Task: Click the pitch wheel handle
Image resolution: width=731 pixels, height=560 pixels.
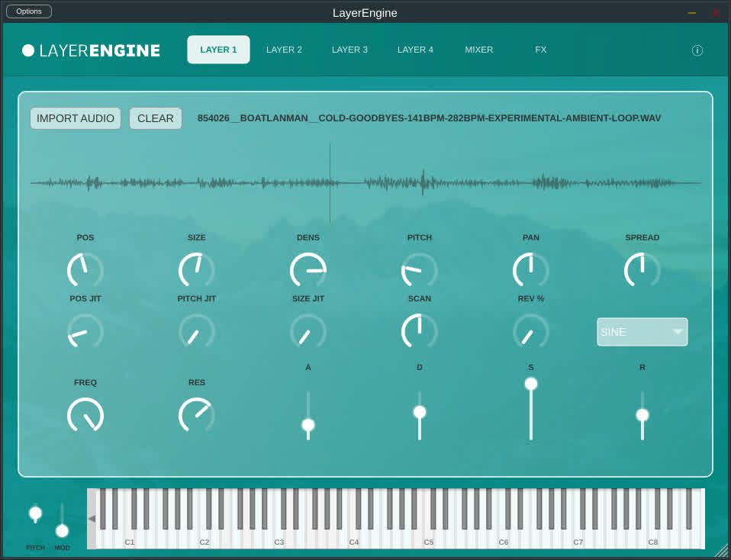Action: pos(35,513)
